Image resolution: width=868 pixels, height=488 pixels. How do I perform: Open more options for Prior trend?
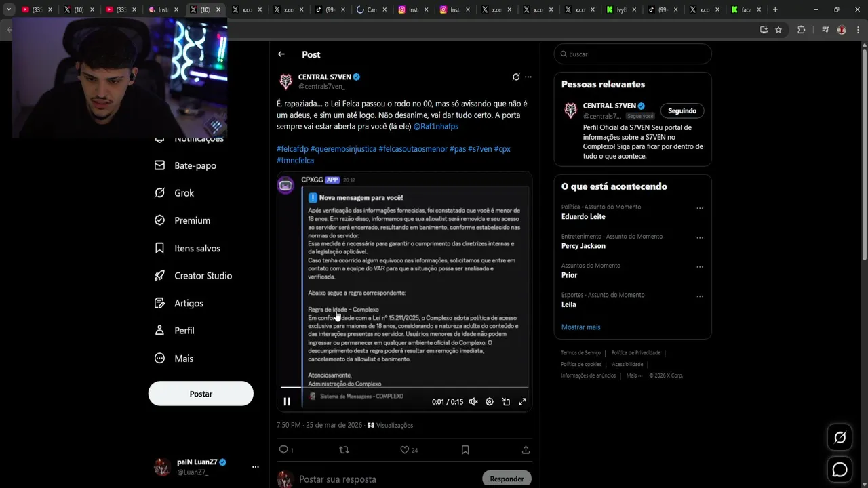coord(700,267)
